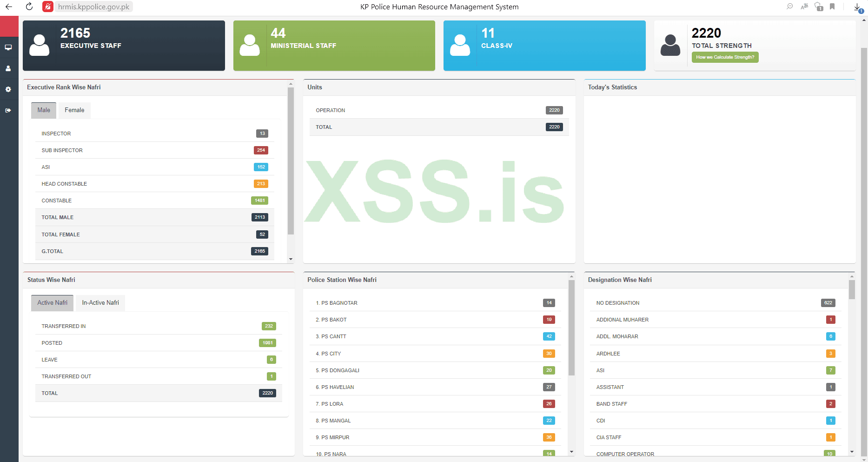Click the Designation list scrollbar thumb

tap(852, 289)
